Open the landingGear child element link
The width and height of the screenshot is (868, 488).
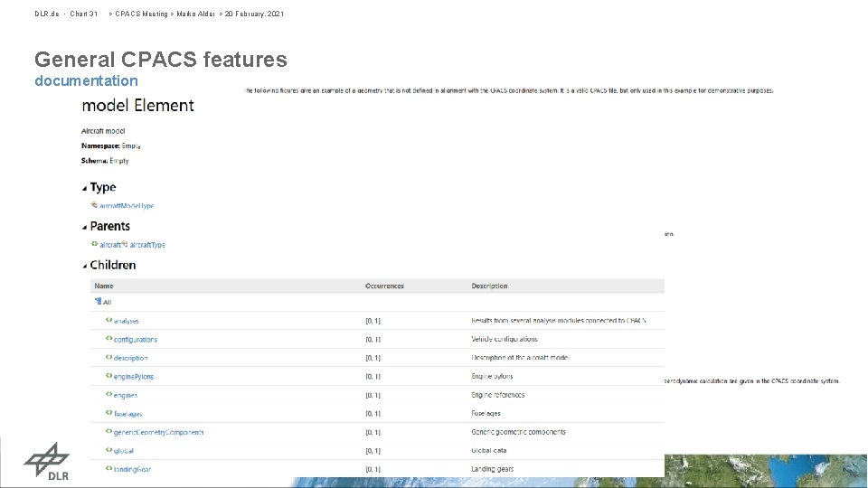(132, 470)
